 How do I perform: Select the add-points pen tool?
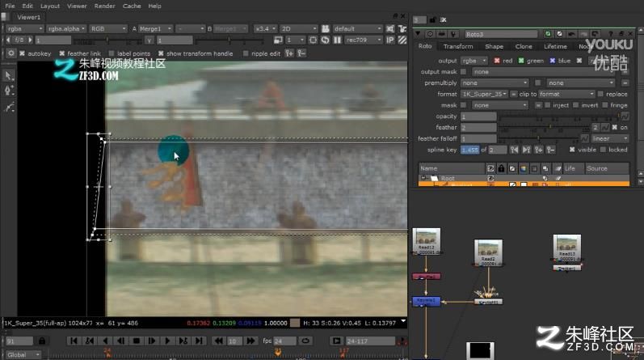(9, 91)
